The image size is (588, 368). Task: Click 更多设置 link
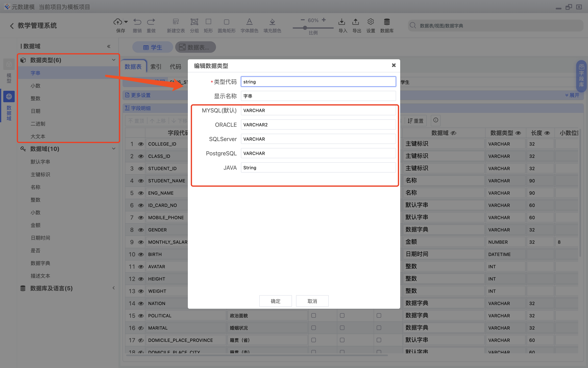click(x=138, y=95)
